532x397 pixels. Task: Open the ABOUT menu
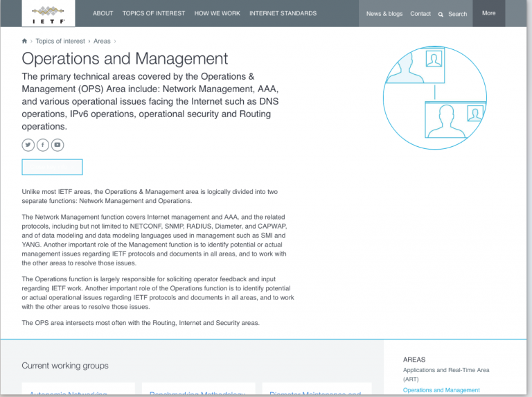pyautogui.click(x=103, y=13)
